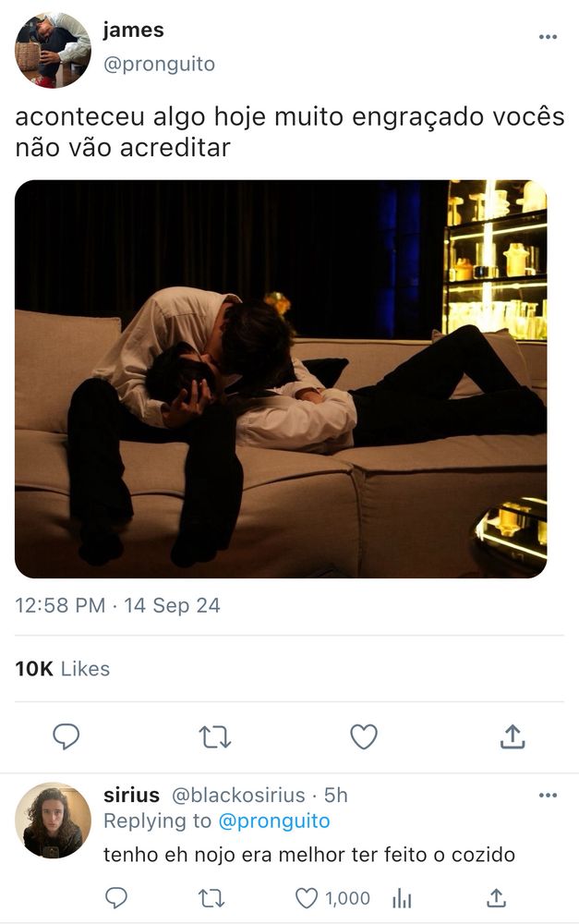Reply to james's tweet
Screen dimensions: 579x924
click(65, 736)
